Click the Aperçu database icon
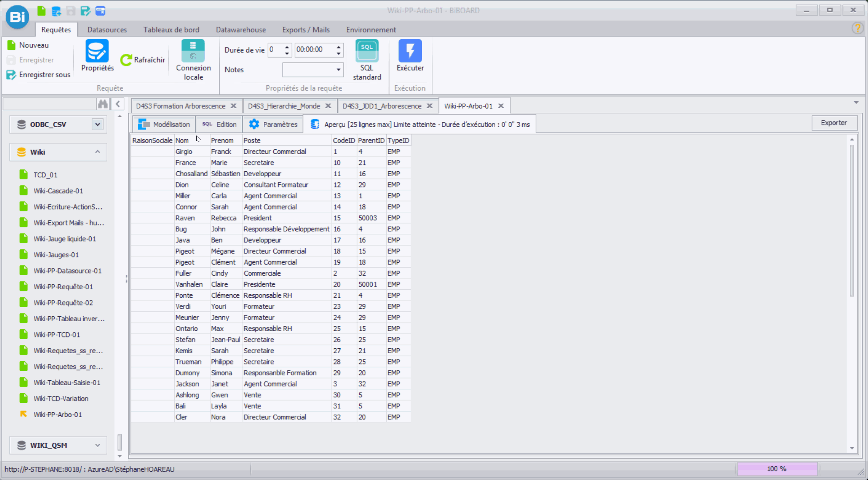This screenshot has width=868, height=480. pos(315,124)
